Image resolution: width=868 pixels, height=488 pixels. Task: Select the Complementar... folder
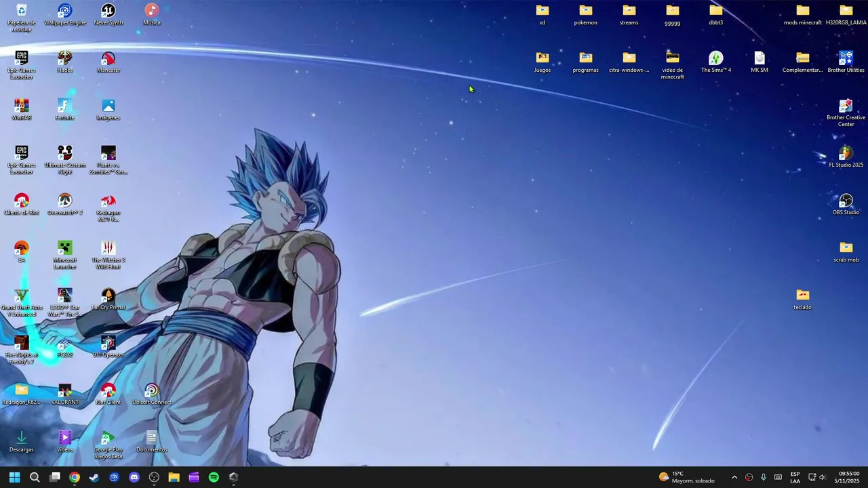(x=803, y=62)
